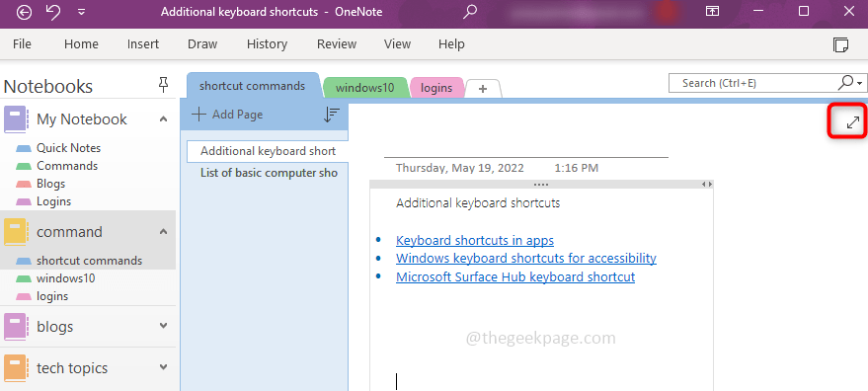Click the note container width arrows handle
This screenshot has height=391, width=868.
pos(706,184)
